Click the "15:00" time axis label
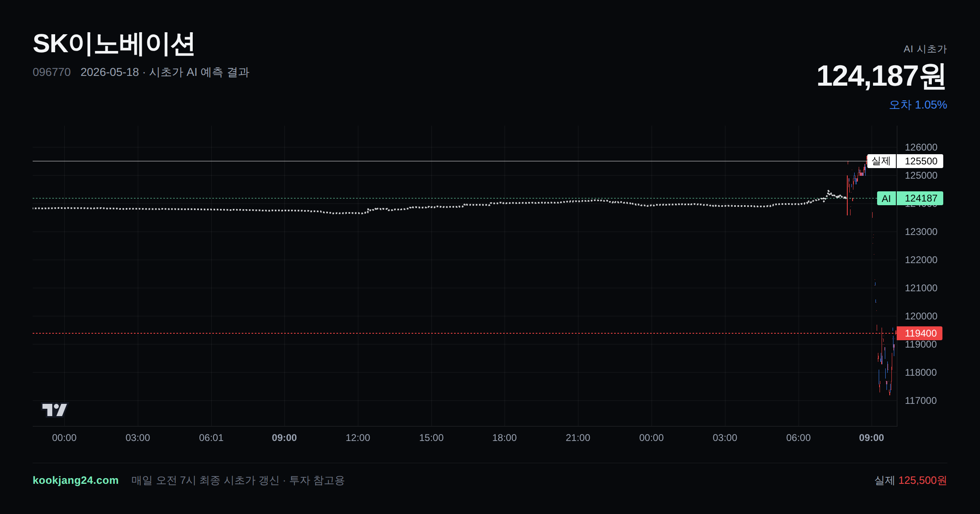The height and width of the screenshot is (514, 980). [431, 438]
